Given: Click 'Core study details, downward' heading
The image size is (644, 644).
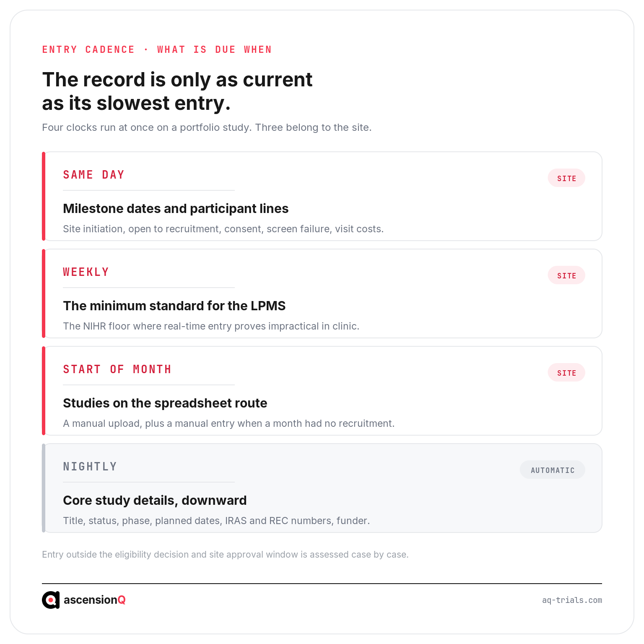Looking at the screenshot, I should [155, 500].
